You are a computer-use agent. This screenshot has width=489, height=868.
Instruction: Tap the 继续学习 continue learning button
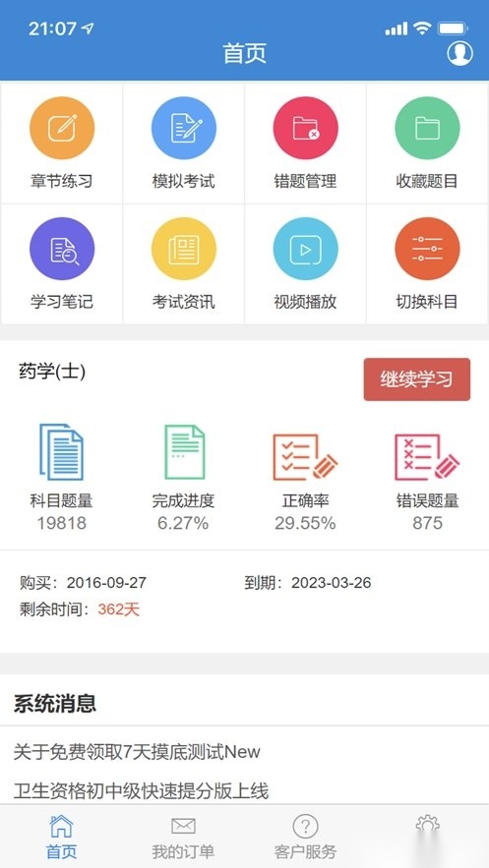coord(417,379)
